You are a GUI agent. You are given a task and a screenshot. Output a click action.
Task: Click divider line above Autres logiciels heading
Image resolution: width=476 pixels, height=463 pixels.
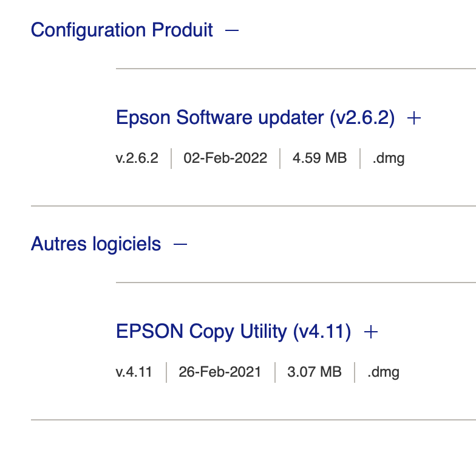coord(253,206)
